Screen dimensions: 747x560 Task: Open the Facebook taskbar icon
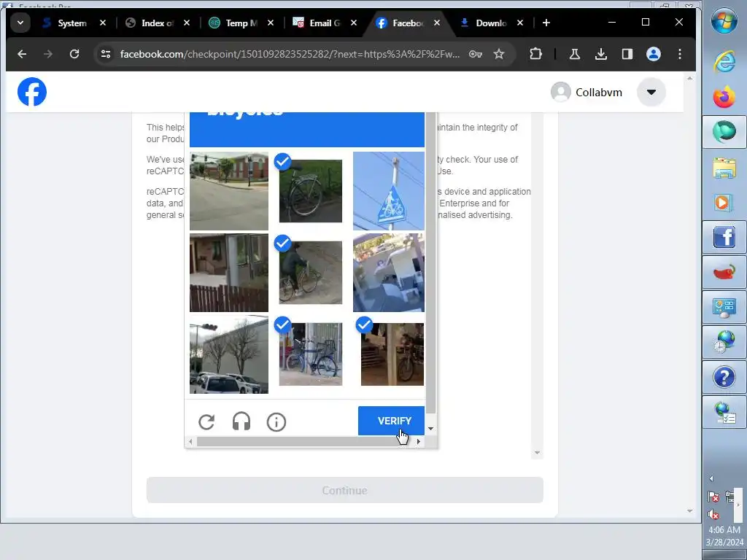724,237
